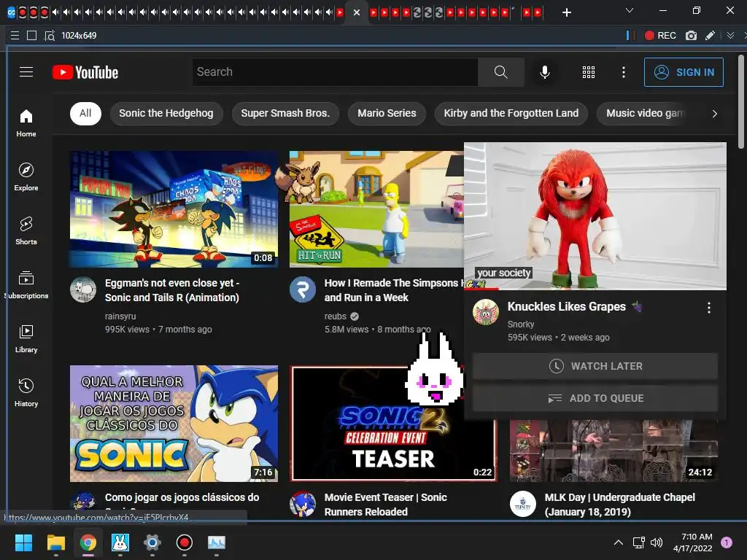This screenshot has height=560, width=747.
Task: Open the Sonic and Tails R animation thumbnail
Action: coord(174,209)
